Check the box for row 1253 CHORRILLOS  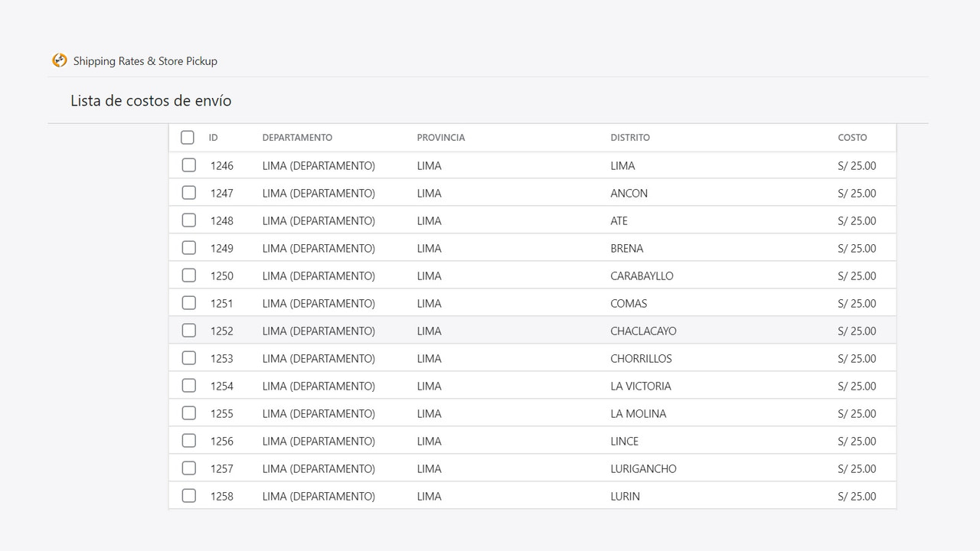coord(189,358)
